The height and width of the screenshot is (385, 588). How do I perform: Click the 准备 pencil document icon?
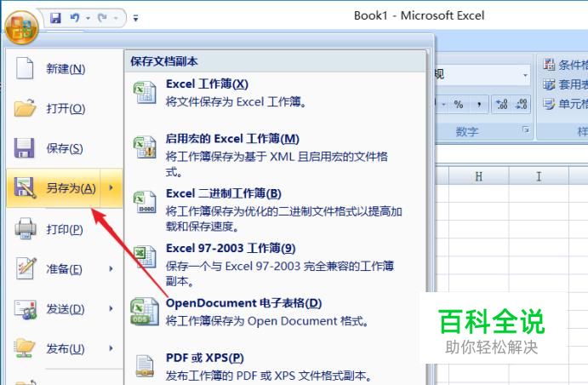tap(26, 268)
